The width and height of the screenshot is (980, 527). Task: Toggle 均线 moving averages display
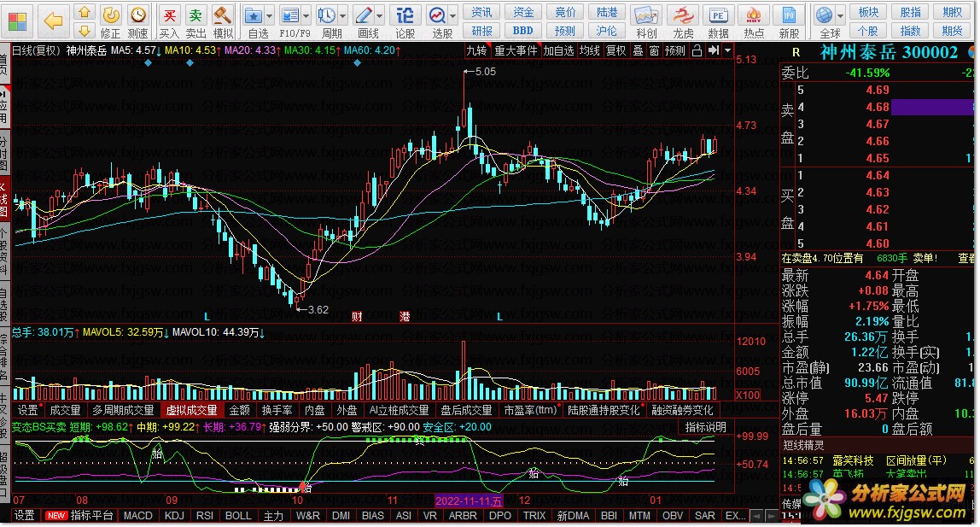[x=589, y=50]
